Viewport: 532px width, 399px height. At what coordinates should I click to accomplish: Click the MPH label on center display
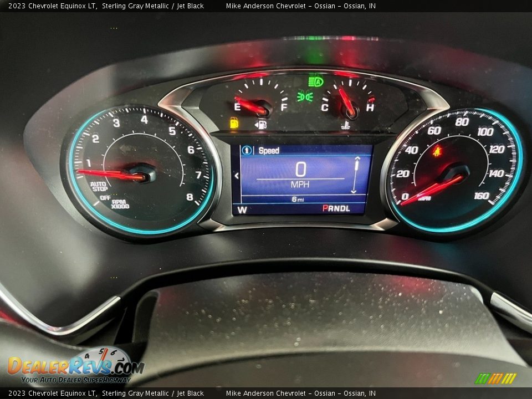(300, 184)
